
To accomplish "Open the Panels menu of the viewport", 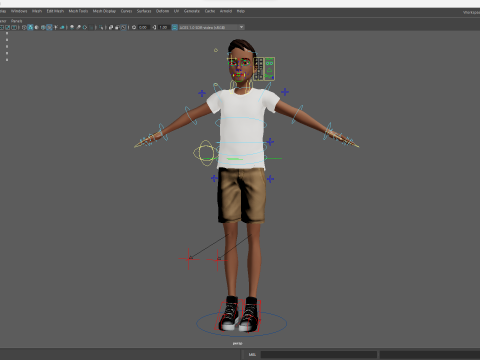I will [16, 21].
